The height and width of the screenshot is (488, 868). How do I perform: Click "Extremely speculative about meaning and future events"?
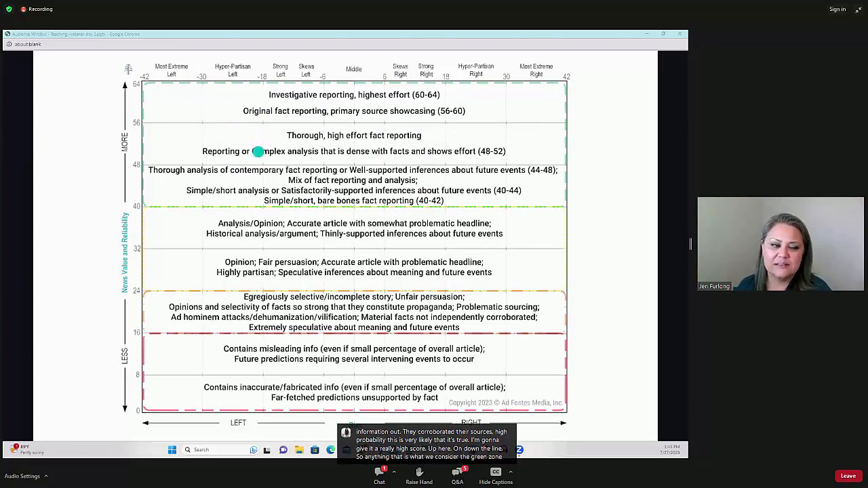[354, 327]
